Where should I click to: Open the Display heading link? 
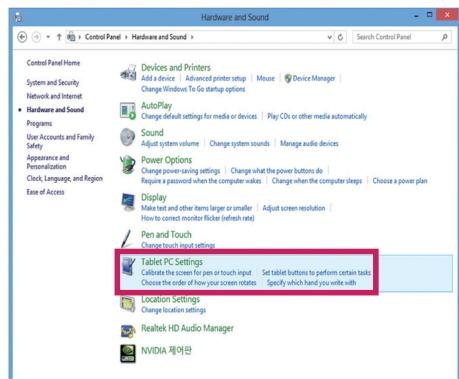click(154, 197)
